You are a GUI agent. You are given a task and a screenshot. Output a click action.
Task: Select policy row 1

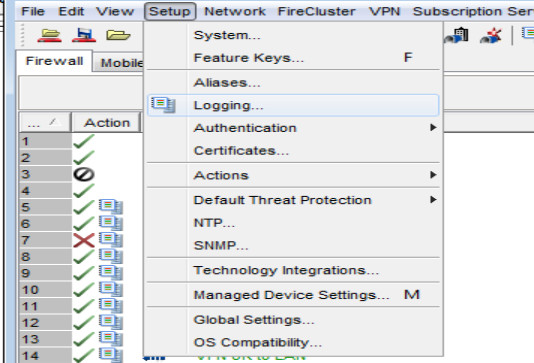45,141
